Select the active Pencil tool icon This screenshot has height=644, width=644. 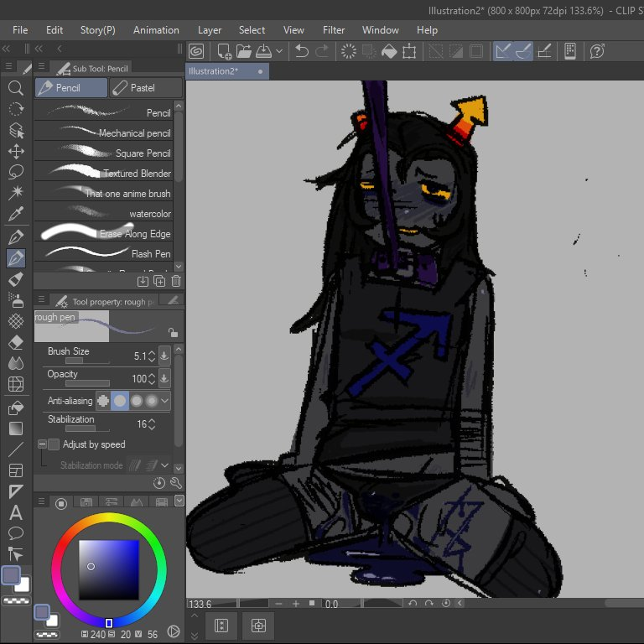16,258
